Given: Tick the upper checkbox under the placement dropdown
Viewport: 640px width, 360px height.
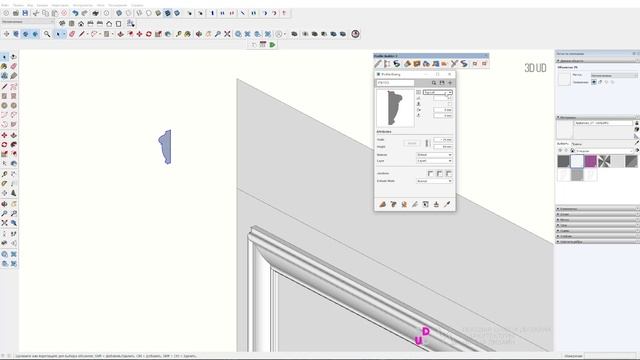Looking at the screenshot, I should pos(450,98).
